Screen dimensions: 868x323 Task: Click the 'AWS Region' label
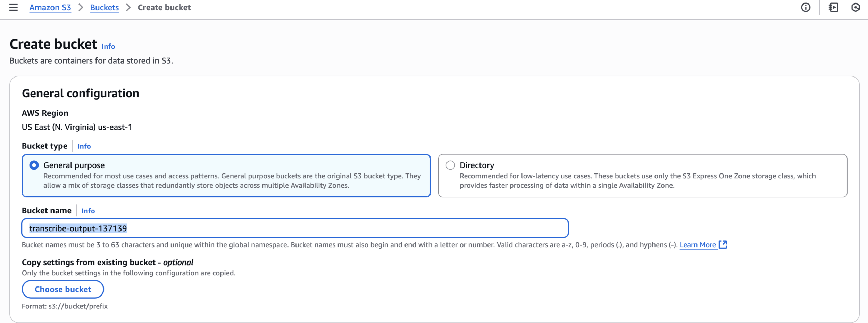coord(45,113)
